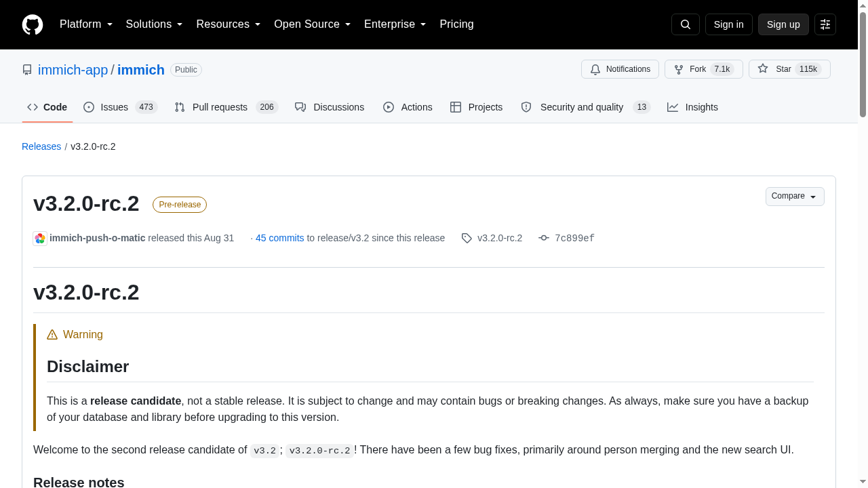Open the GitHub homepage logo

33,24
